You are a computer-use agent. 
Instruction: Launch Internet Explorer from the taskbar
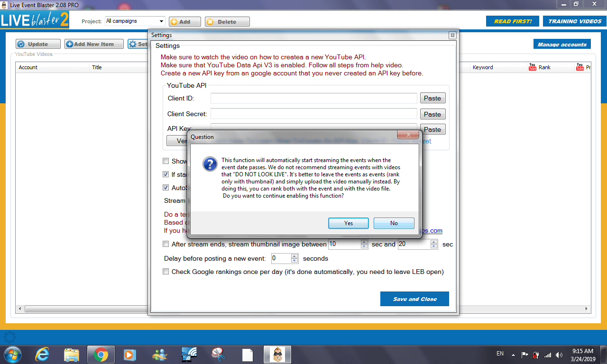(x=43, y=355)
